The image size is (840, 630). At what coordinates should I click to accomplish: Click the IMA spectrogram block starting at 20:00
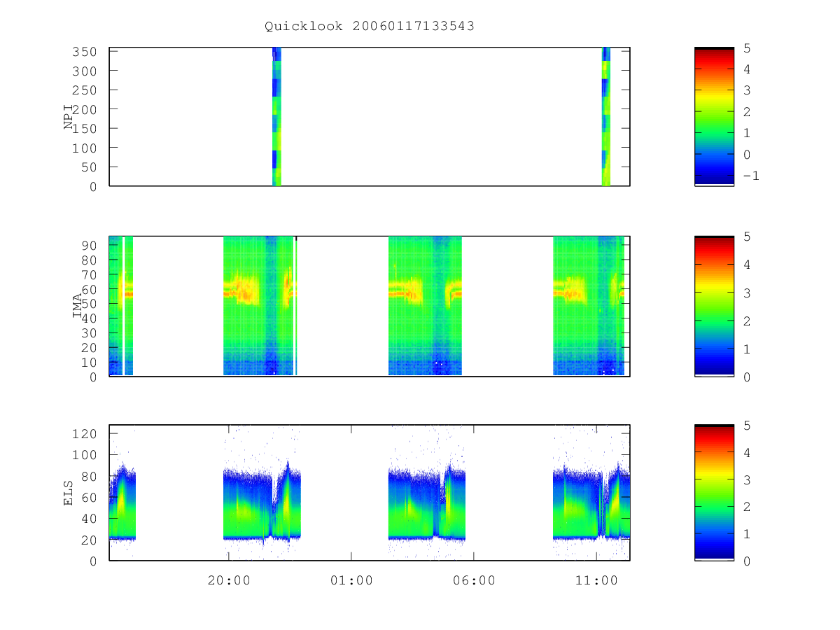tap(260, 306)
